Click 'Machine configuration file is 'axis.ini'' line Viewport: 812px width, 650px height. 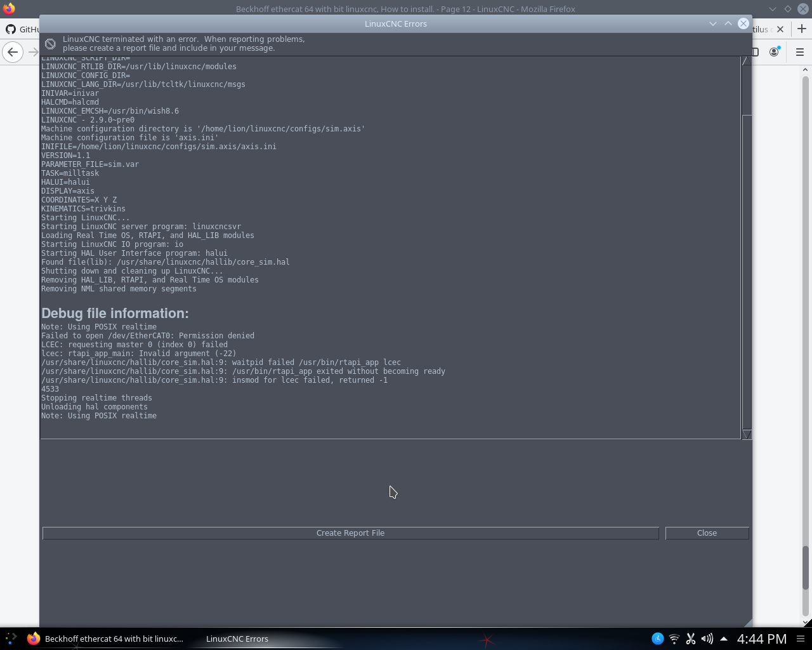tap(130, 138)
